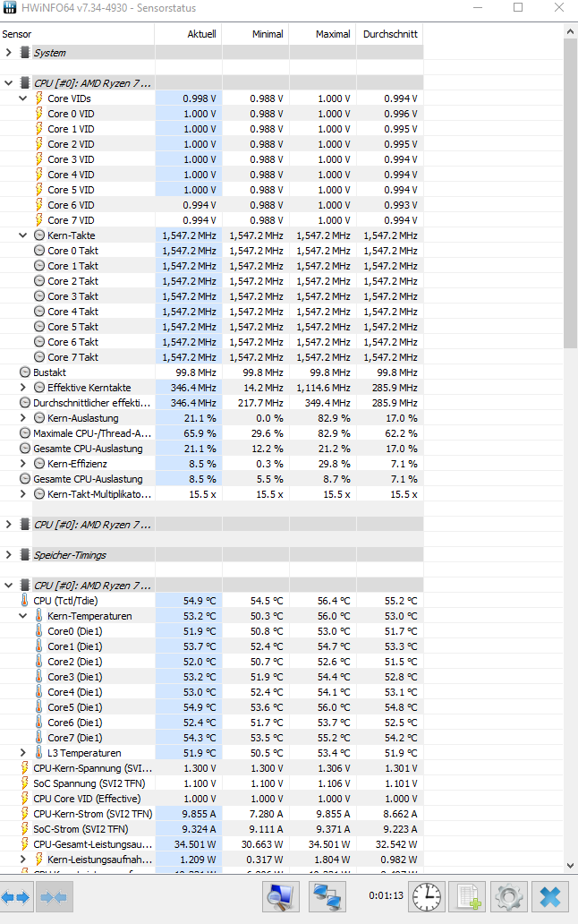Screen dimensions: 578x924
Task: Open sensor settings gear button
Action: pyautogui.click(x=508, y=897)
